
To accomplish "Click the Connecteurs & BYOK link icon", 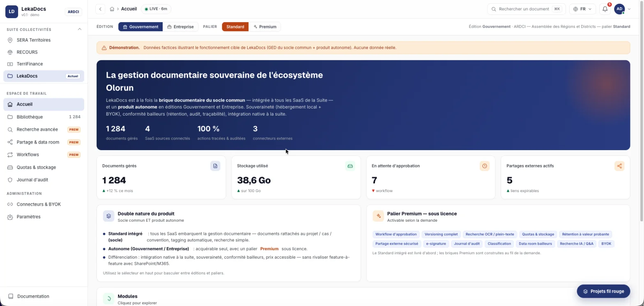I will [x=10, y=204].
